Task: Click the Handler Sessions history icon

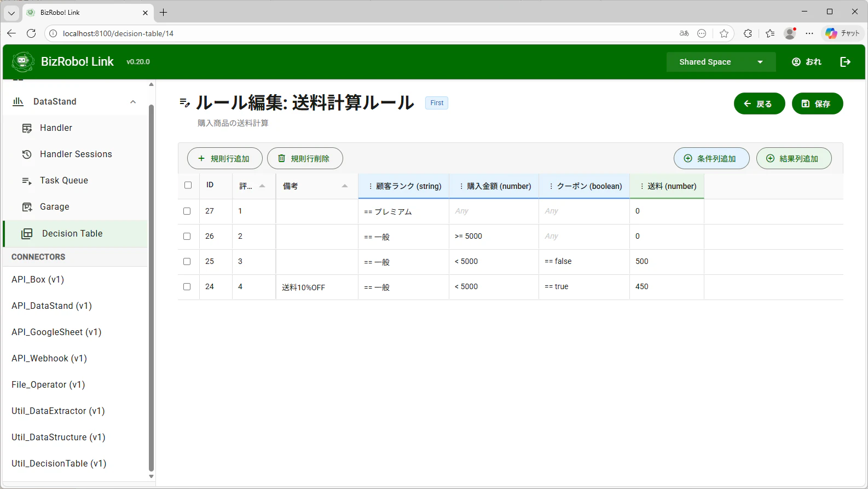Action: (x=27, y=154)
